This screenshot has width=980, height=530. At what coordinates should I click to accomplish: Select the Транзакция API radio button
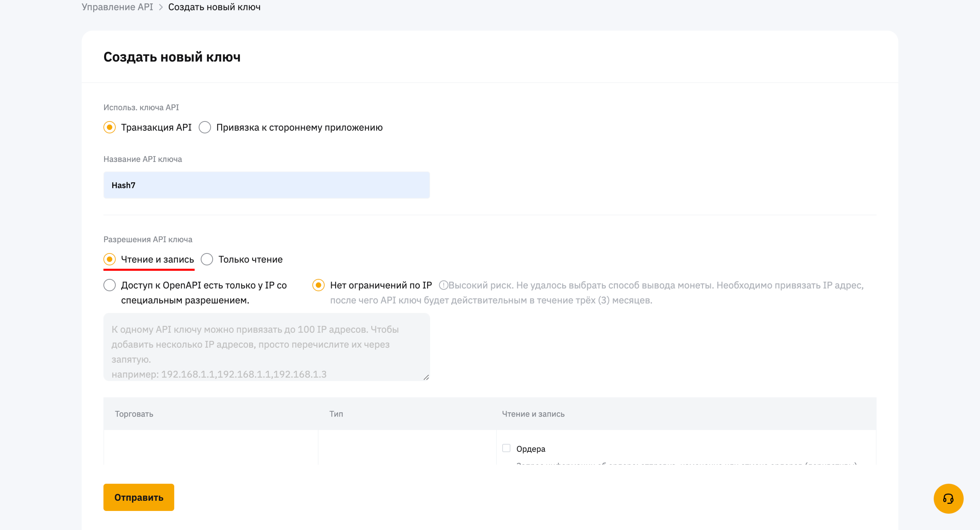click(110, 127)
